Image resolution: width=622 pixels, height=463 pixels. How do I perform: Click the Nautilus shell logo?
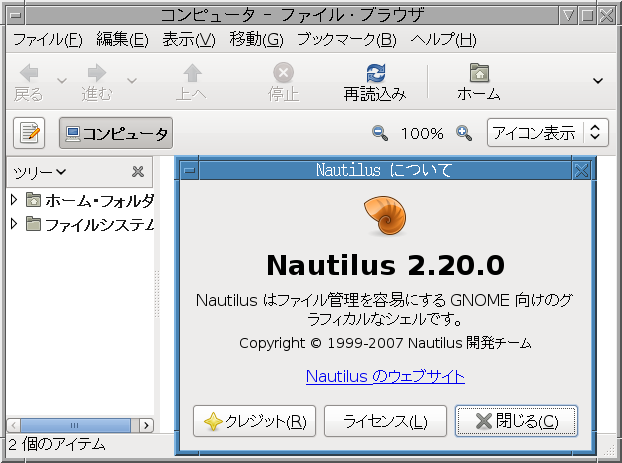tap(385, 216)
